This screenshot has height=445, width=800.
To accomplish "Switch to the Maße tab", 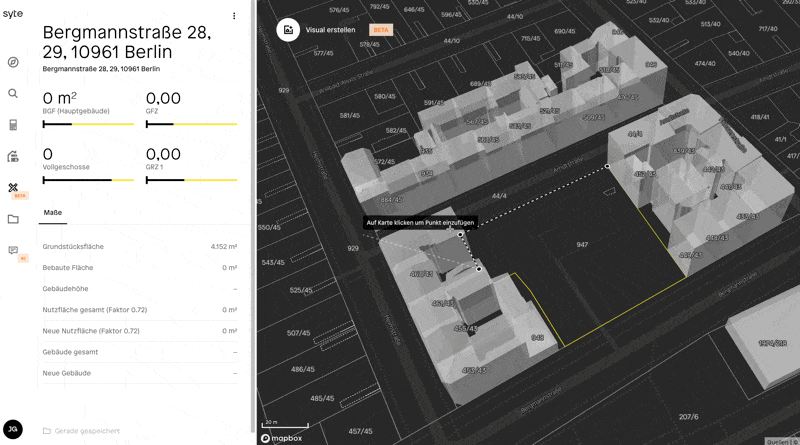I will [52, 213].
